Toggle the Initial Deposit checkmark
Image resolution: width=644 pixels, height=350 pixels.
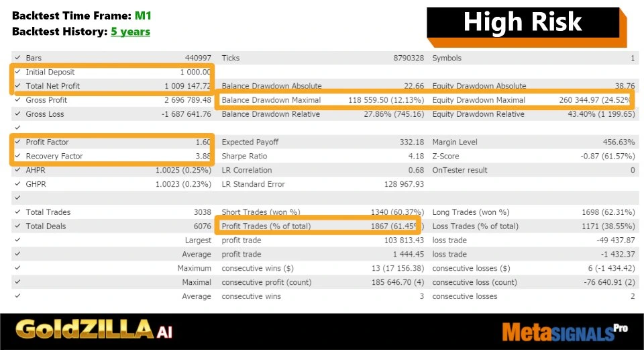[x=17, y=73]
